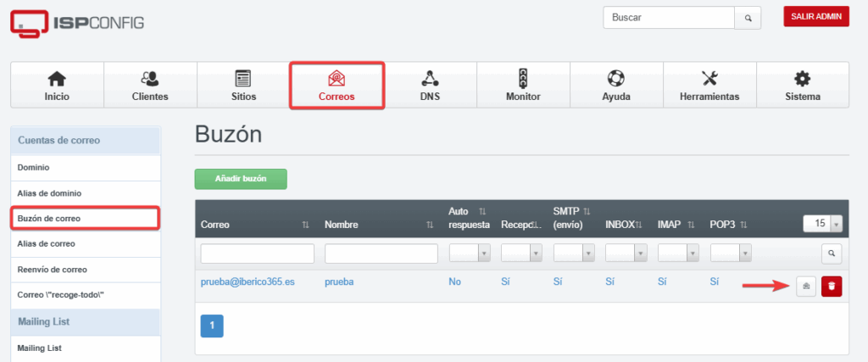Open the POP3 filter dropdown
The image size is (868, 362).
click(x=731, y=253)
